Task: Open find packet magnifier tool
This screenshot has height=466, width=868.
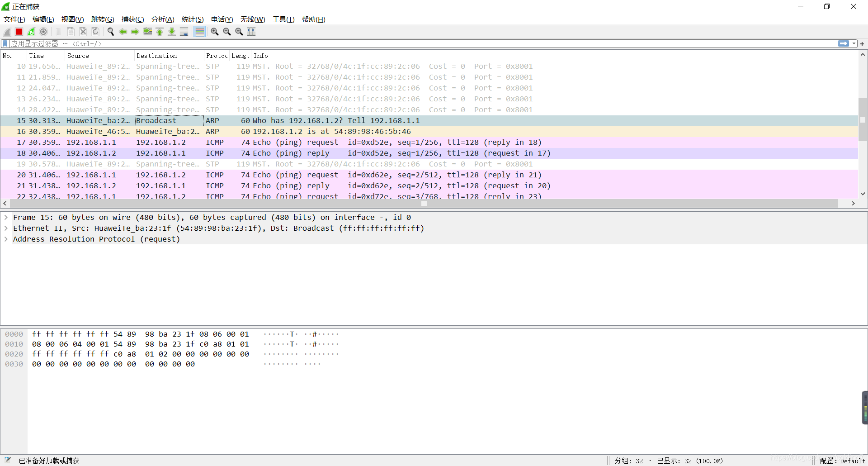Action: tap(110, 32)
